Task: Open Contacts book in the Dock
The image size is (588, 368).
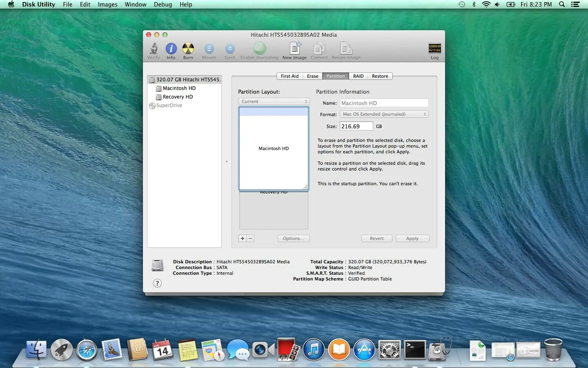Action: click(x=137, y=350)
